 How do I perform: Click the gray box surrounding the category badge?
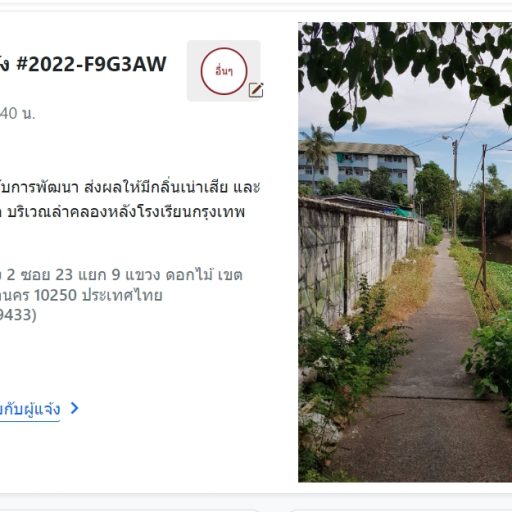pos(224,71)
